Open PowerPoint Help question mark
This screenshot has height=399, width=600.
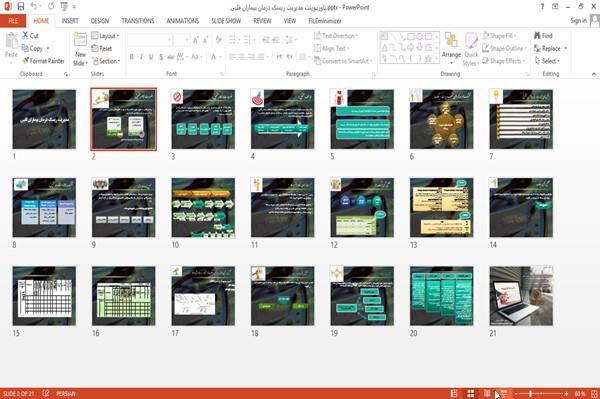pos(542,7)
